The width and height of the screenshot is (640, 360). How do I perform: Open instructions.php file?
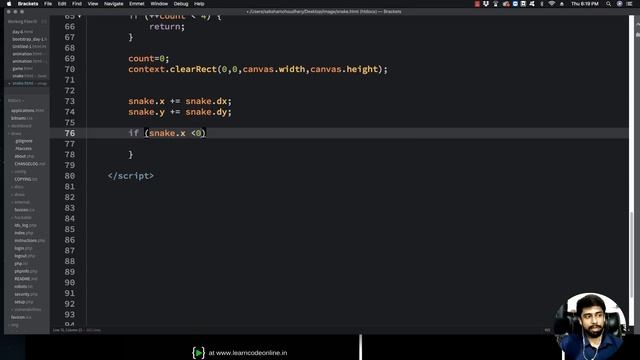tap(29, 241)
